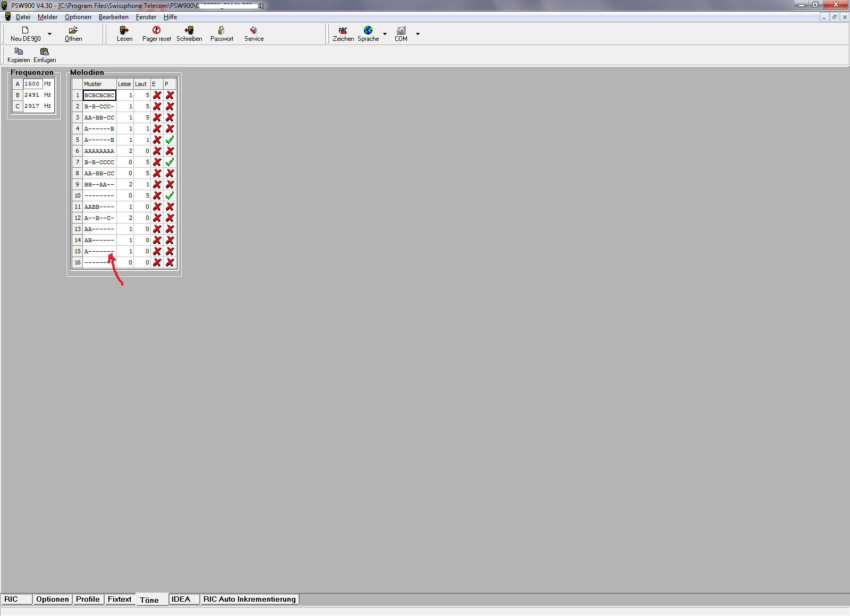Select the Muster cell in melody row 15
This screenshot has height=616, width=850.
(x=99, y=252)
